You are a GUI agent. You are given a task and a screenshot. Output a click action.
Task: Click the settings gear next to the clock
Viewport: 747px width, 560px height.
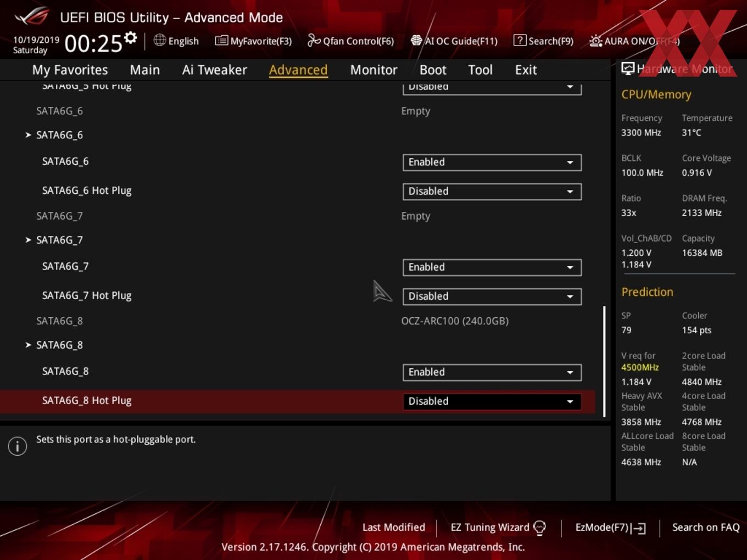pyautogui.click(x=130, y=38)
